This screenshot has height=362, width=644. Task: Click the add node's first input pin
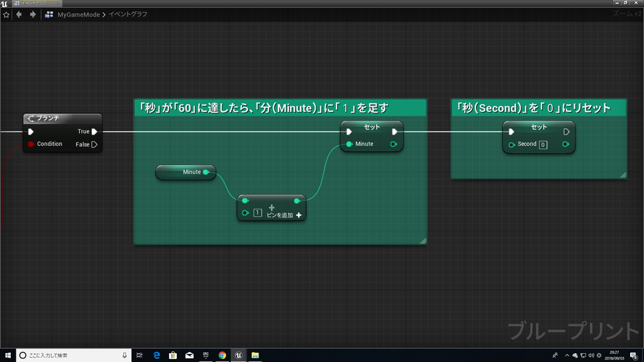245,200
